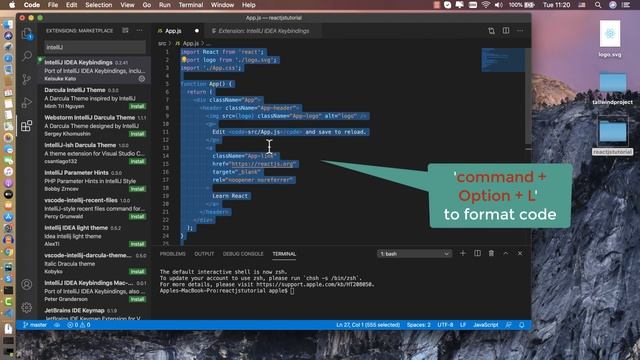Click the extensions filter icon

pyautogui.click(x=125, y=31)
